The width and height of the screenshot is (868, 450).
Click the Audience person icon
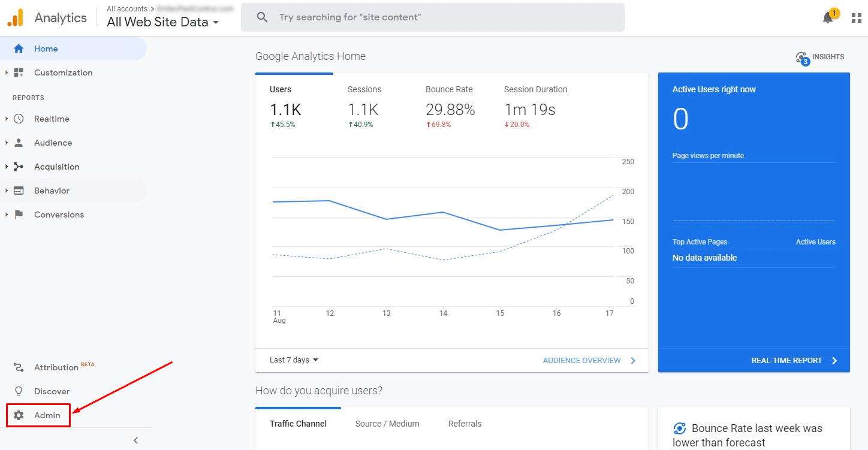click(x=19, y=143)
